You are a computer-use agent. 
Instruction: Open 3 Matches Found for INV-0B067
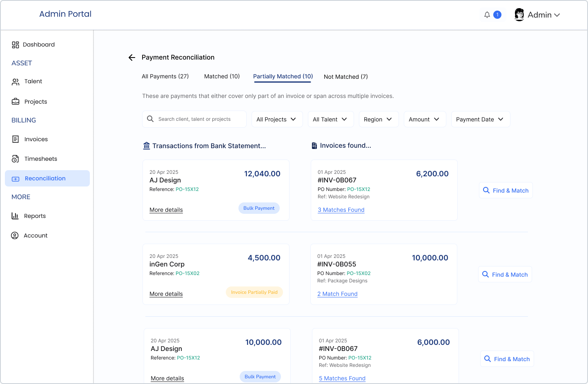tap(341, 210)
